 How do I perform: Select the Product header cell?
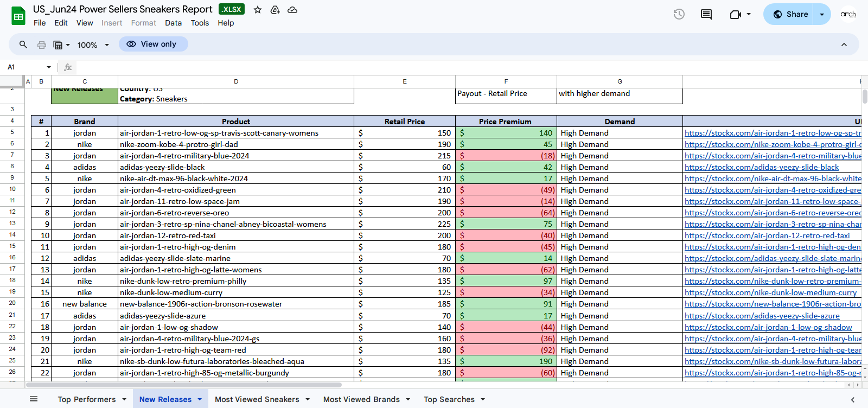point(236,122)
